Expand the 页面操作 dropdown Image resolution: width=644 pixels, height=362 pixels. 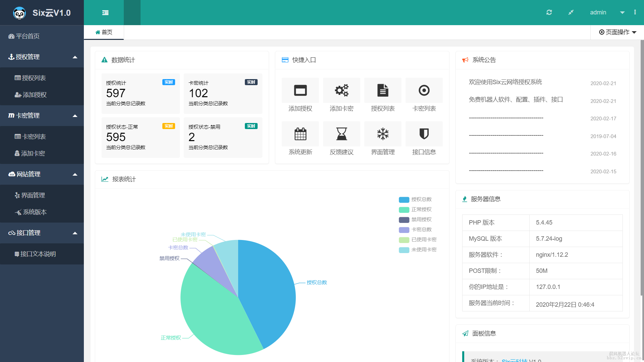pyautogui.click(x=618, y=32)
